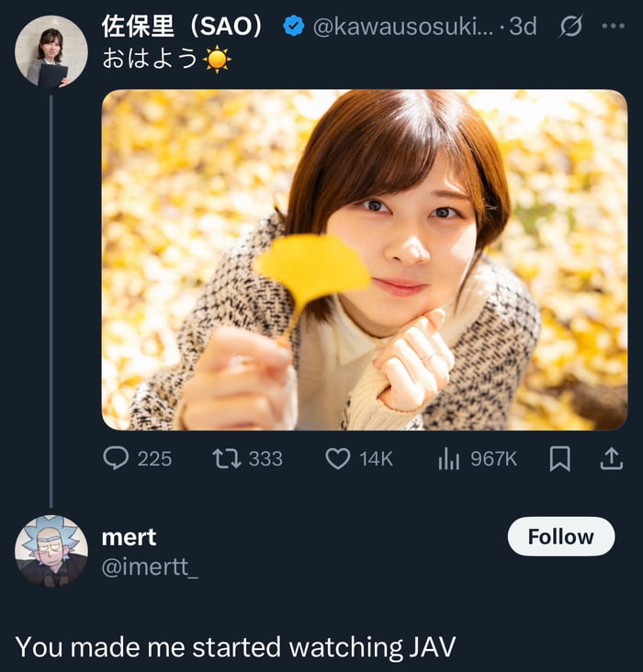
Task: Open the three-dot more options menu
Action: click(612, 27)
